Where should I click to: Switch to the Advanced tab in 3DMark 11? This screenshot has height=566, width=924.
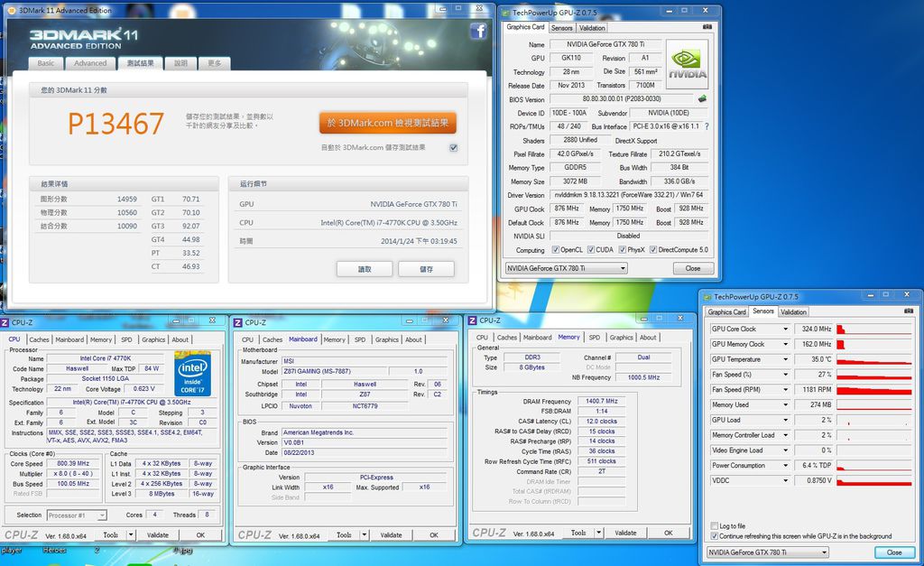click(x=90, y=63)
